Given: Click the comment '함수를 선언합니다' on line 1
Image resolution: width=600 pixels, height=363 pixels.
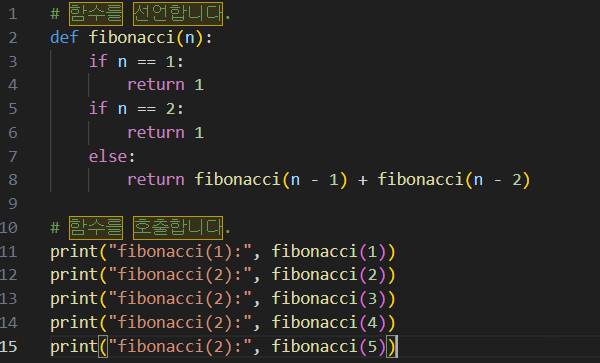Looking at the screenshot, I should tap(146, 14).
